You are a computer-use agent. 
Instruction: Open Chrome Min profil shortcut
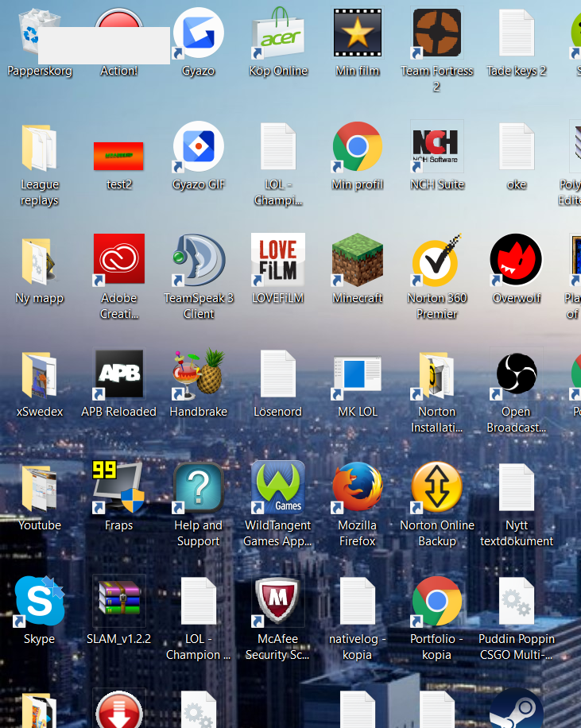click(357, 147)
